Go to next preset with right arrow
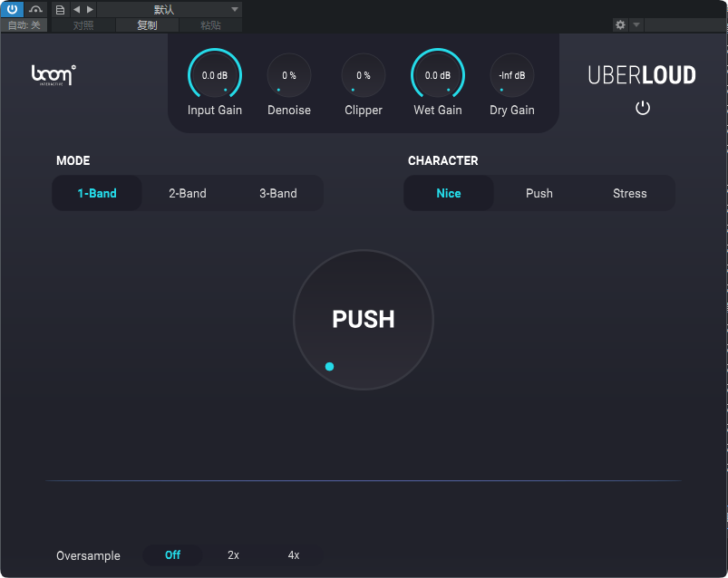This screenshot has width=728, height=578. point(90,9)
